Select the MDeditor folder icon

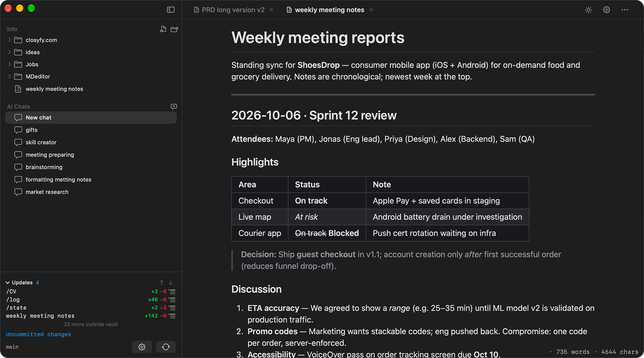point(18,76)
